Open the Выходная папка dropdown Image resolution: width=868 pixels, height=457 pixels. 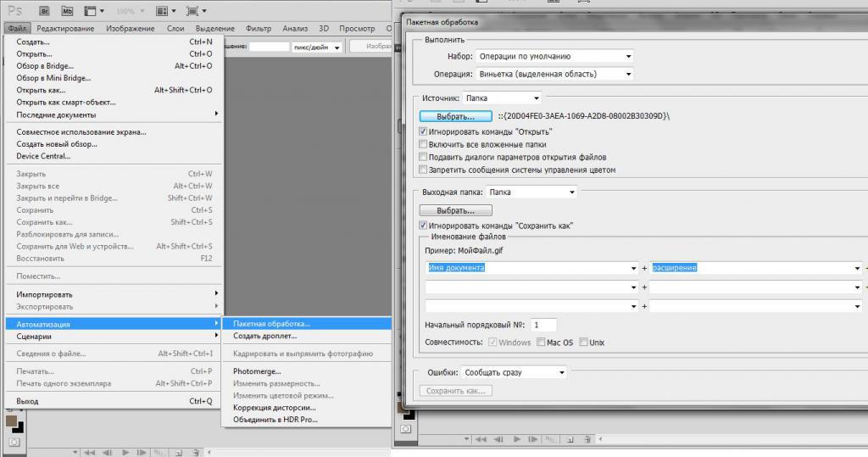coord(531,192)
